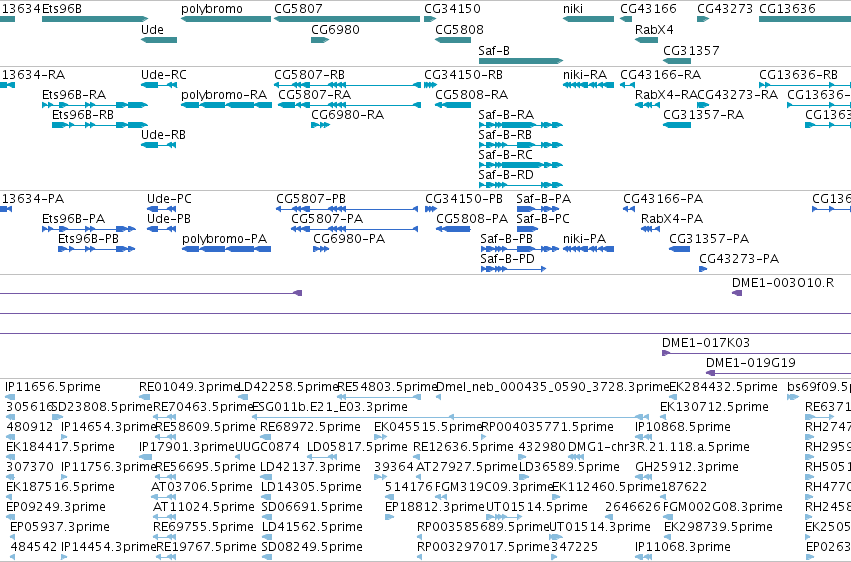Click the RE01049.3prime EST label

189,387
